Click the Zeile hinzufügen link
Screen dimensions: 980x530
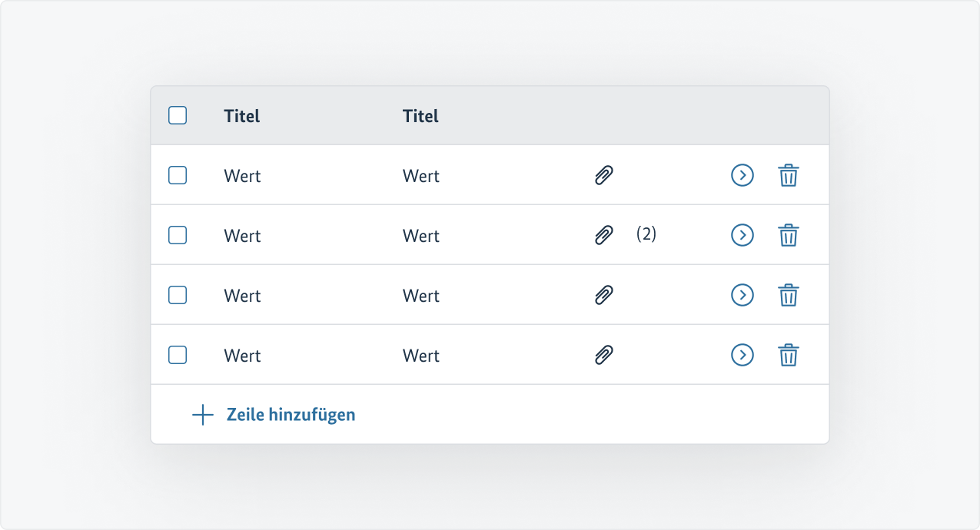click(290, 414)
